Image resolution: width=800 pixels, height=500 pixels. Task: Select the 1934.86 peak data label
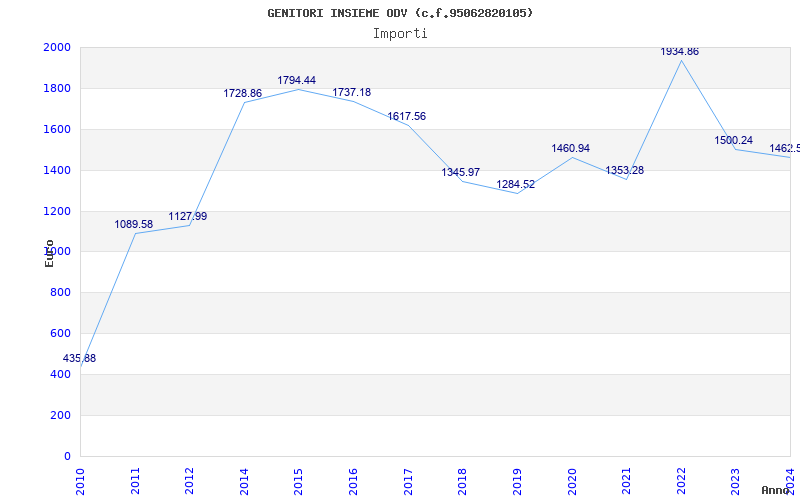point(680,52)
